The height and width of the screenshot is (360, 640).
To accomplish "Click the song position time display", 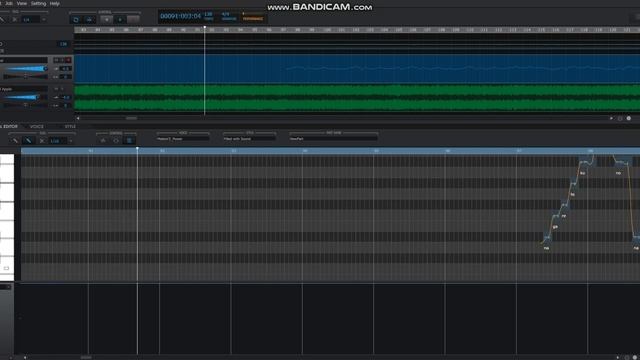I will pyautogui.click(x=180, y=16).
